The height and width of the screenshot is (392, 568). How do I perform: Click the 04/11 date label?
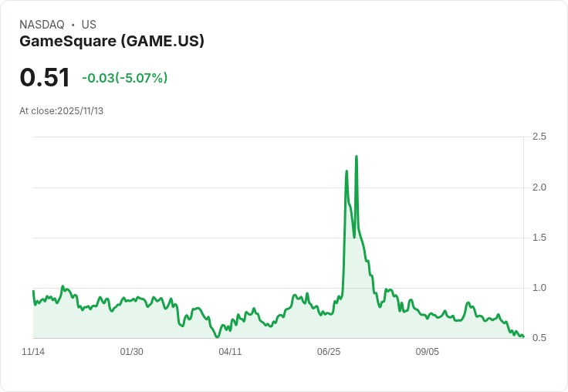click(230, 352)
